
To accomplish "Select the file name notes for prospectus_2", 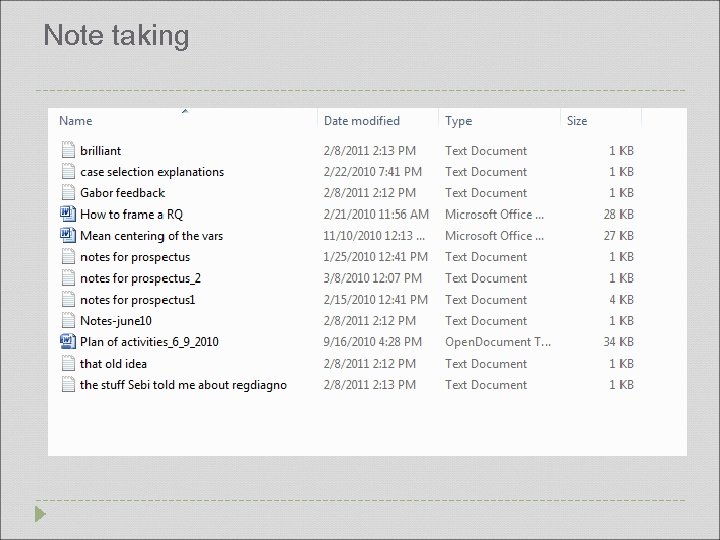I will (x=141, y=278).
